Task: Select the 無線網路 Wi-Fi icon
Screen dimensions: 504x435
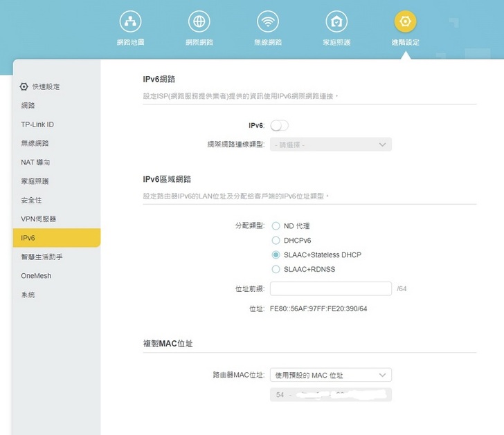Action: [x=268, y=22]
